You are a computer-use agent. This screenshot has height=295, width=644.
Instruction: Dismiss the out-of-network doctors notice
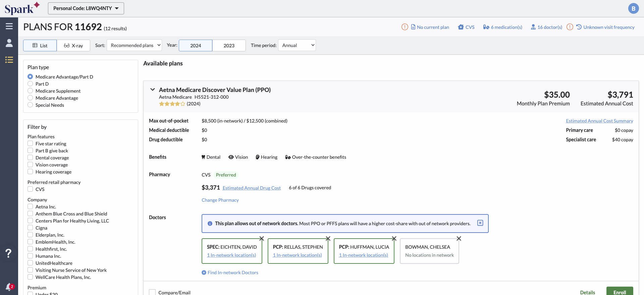point(480,223)
